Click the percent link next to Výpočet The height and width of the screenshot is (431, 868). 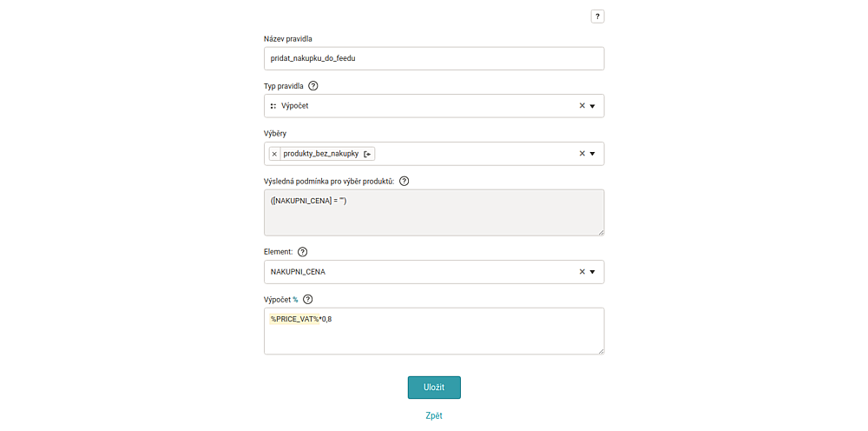pos(295,300)
